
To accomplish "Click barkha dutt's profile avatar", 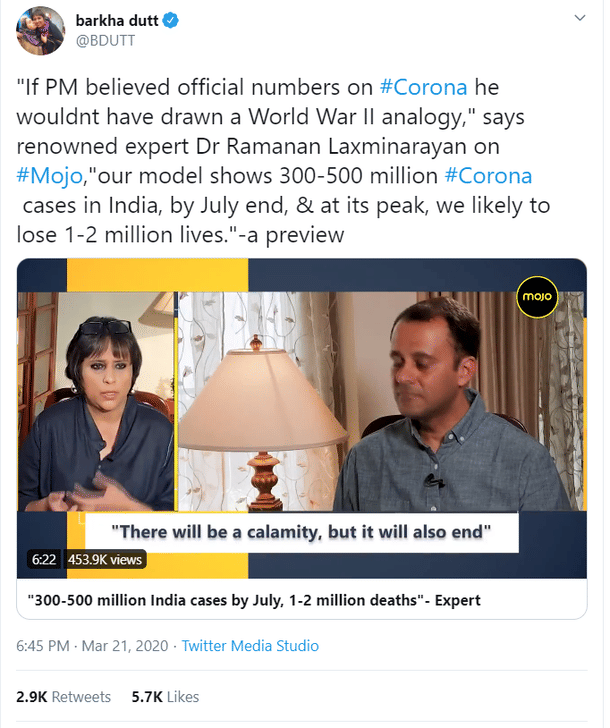I will pos(41,32).
